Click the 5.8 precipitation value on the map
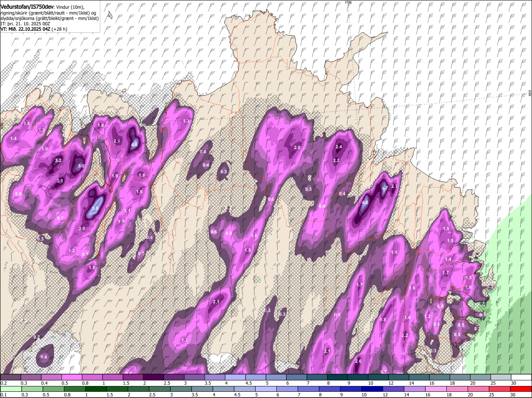The height and width of the screenshot is (398, 532). tap(95, 209)
